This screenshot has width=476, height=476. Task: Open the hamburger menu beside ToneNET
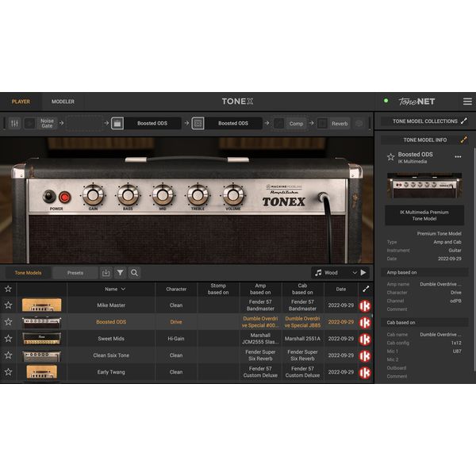tap(467, 102)
